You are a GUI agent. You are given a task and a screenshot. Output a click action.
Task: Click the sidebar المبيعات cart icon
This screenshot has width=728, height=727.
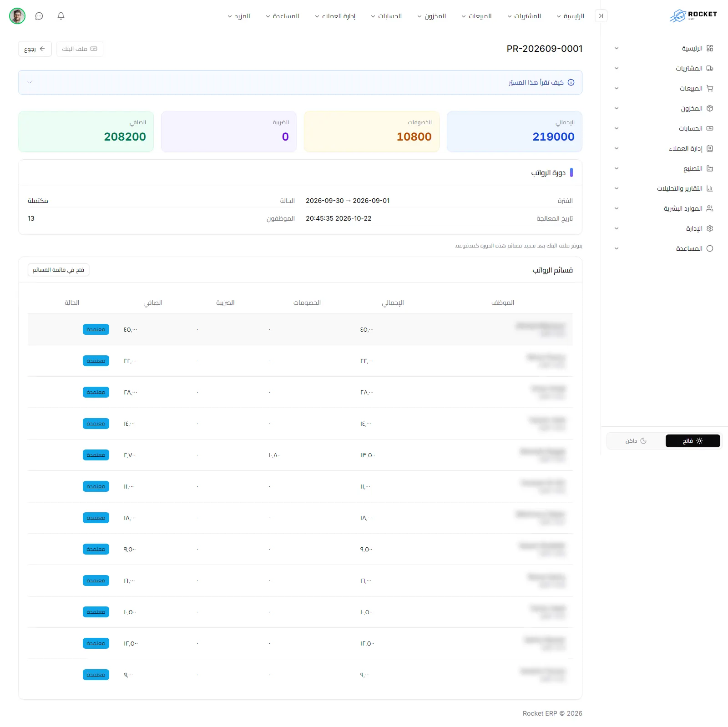[710, 88]
